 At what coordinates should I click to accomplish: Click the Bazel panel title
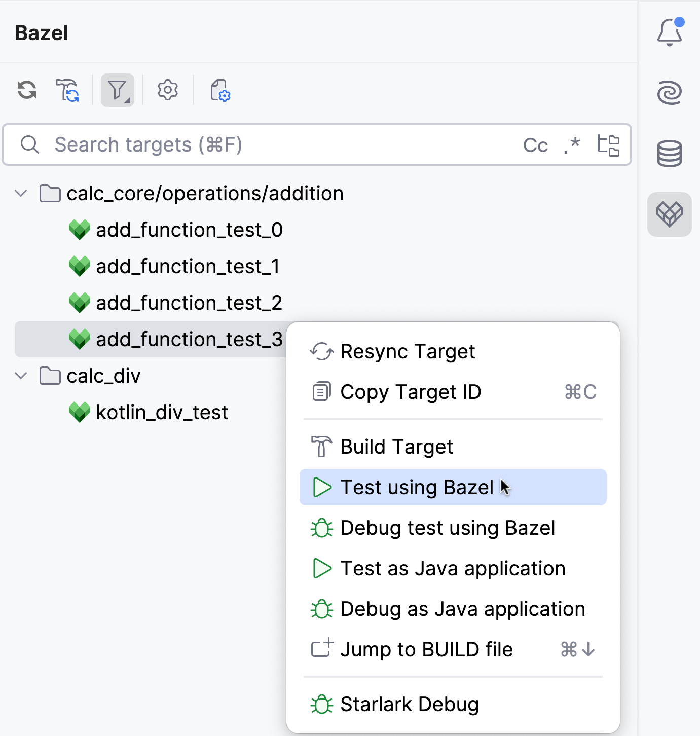(x=42, y=33)
